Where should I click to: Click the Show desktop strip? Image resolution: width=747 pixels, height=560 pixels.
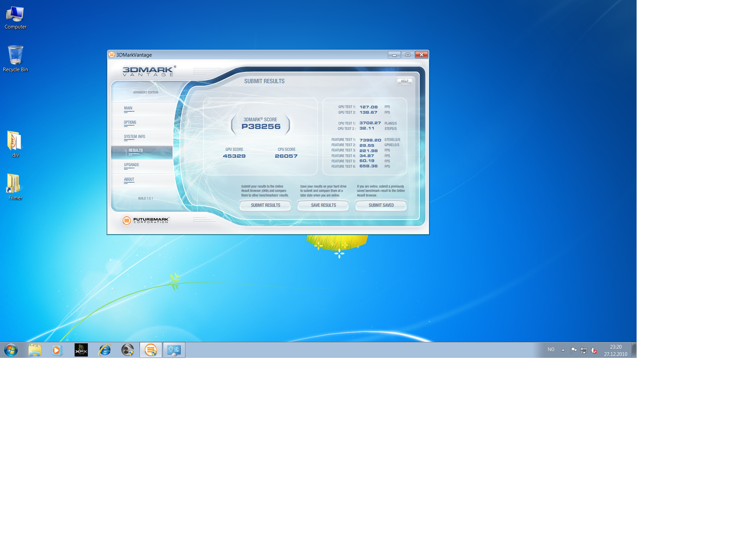pyautogui.click(x=634, y=350)
